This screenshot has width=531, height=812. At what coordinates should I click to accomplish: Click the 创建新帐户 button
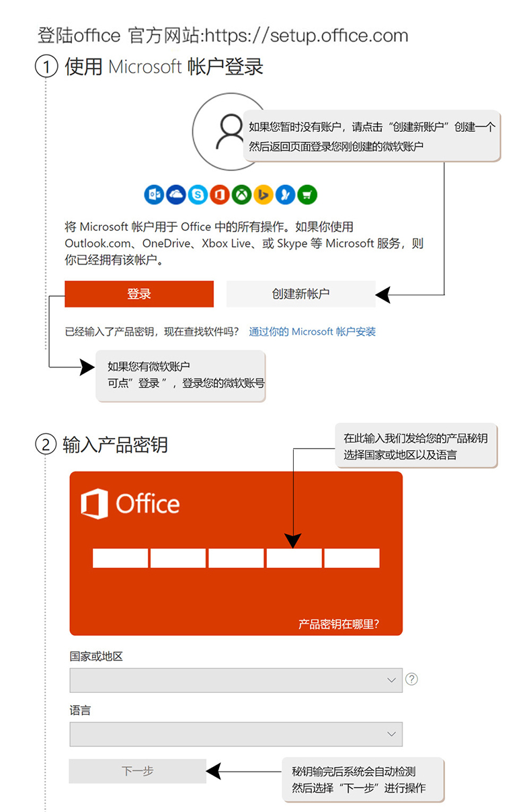tap(301, 294)
